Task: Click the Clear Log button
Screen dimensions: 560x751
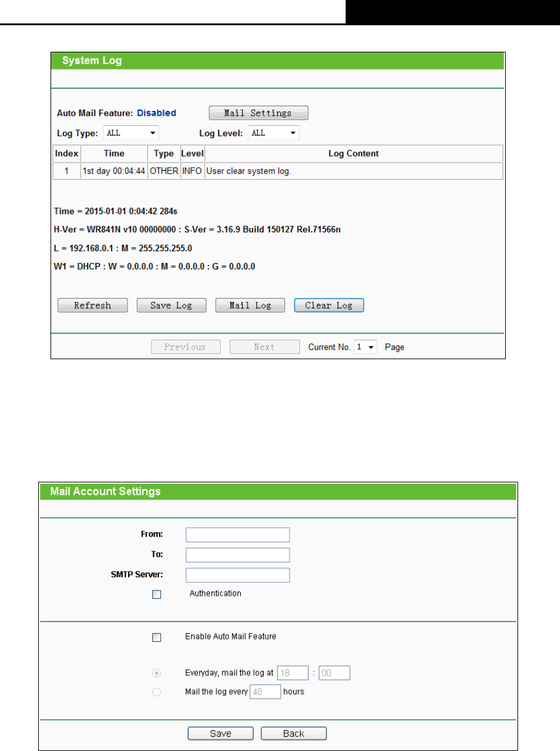Action: coord(329,306)
